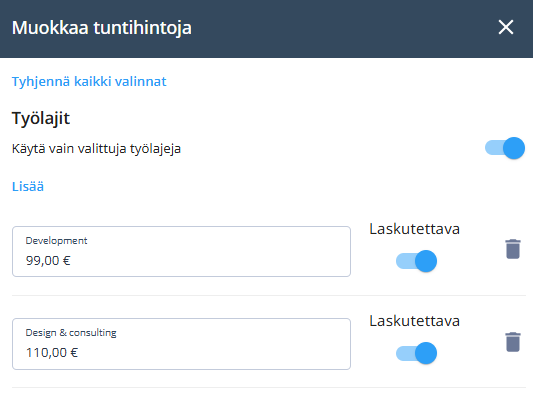Image resolution: width=533 pixels, height=397 pixels.
Task: Close the Muokkaa tuntihintoja dialog
Action: [x=505, y=27]
